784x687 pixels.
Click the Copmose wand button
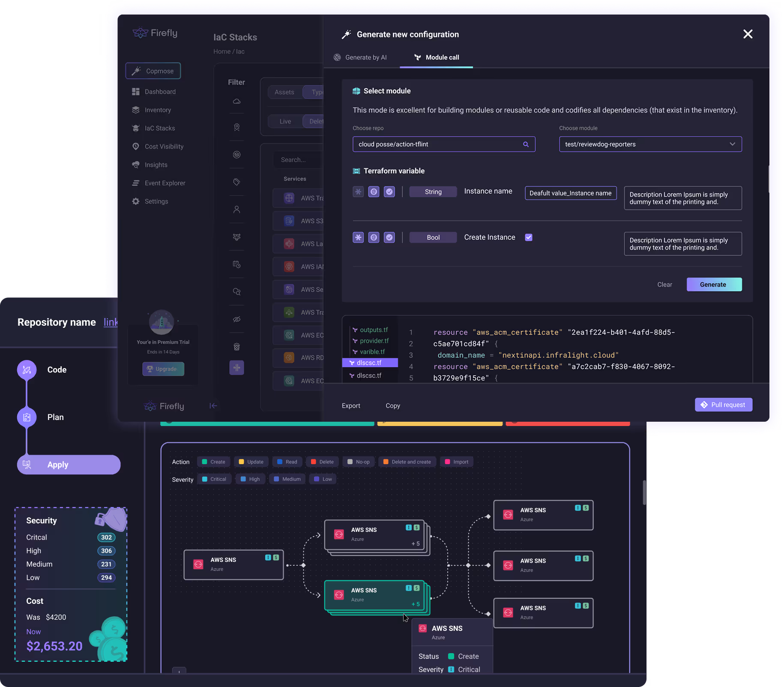click(x=153, y=71)
